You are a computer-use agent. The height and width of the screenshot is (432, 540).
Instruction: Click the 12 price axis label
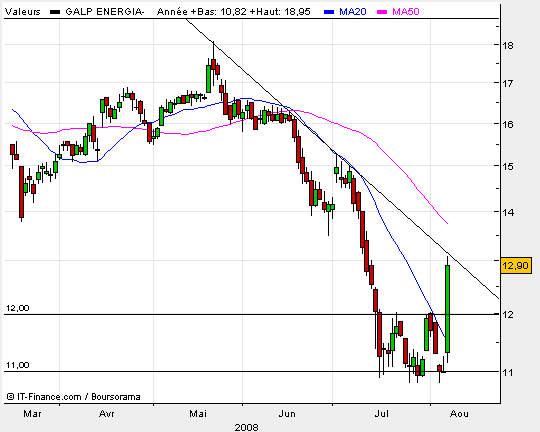[508, 315]
